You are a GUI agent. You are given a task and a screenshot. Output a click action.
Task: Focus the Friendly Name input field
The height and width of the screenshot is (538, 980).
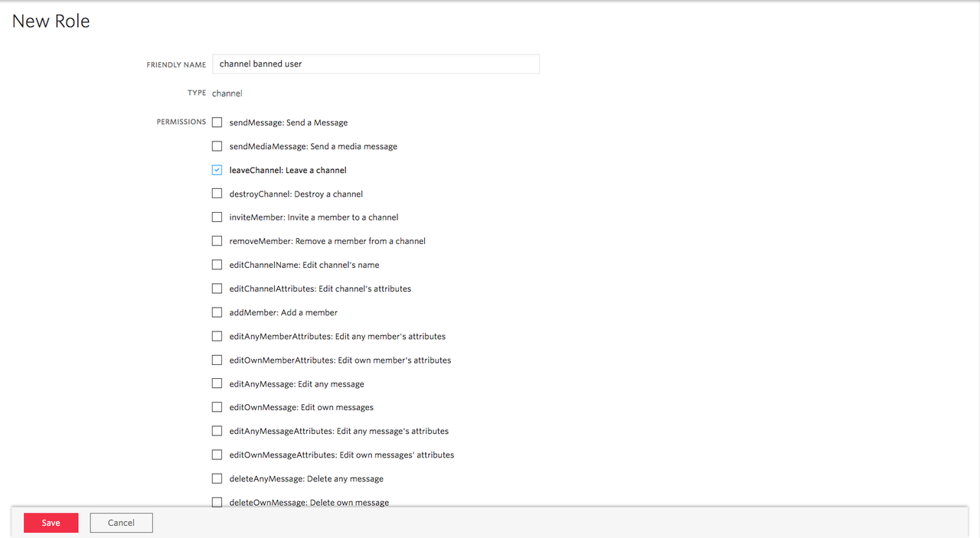click(x=376, y=64)
